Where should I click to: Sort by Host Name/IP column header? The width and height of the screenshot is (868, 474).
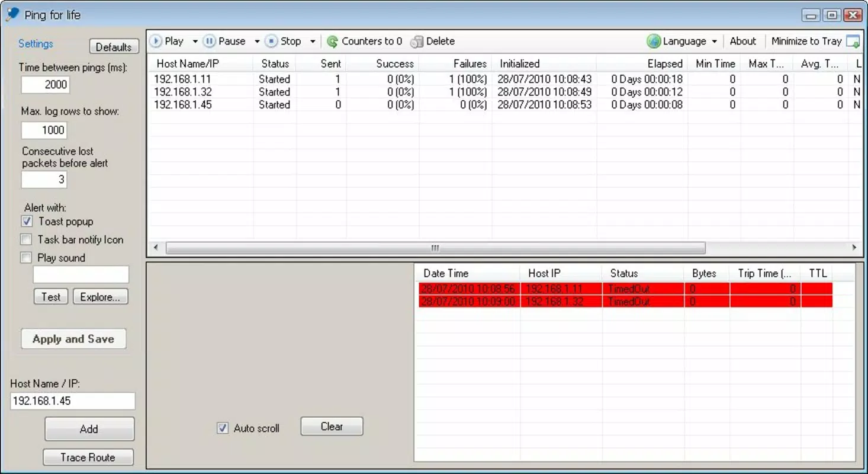[x=201, y=63]
